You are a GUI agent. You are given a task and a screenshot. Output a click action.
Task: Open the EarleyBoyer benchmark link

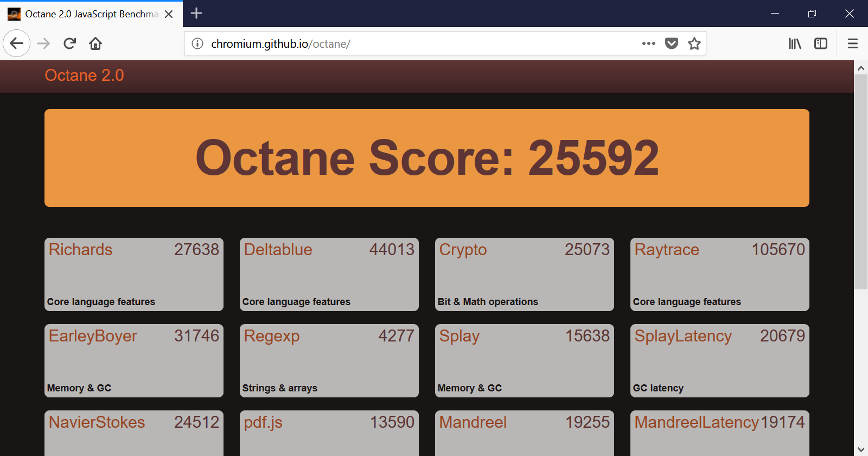(93, 336)
